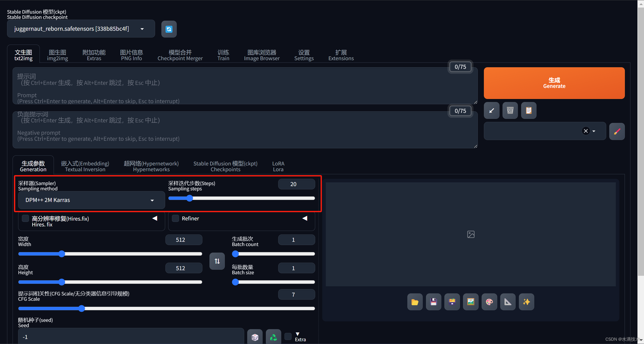Click the trash clear prompt icon

point(510,110)
